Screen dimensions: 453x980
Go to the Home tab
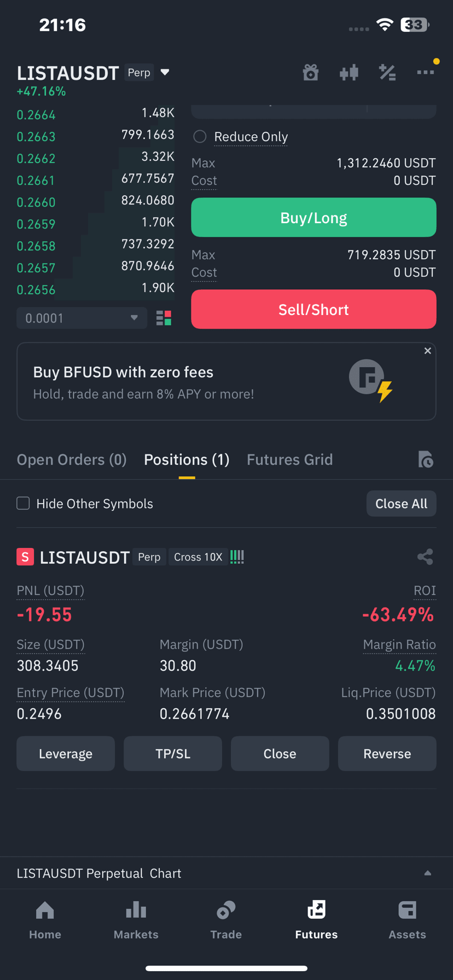point(45,920)
